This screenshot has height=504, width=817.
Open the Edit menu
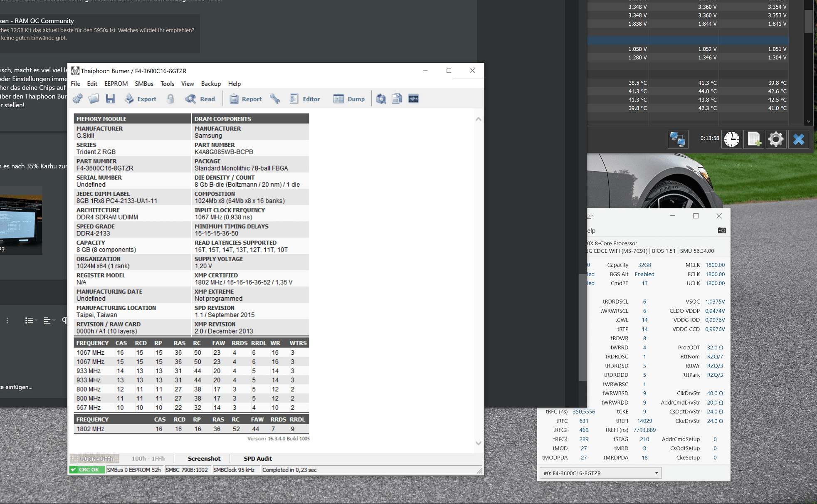pos(92,84)
